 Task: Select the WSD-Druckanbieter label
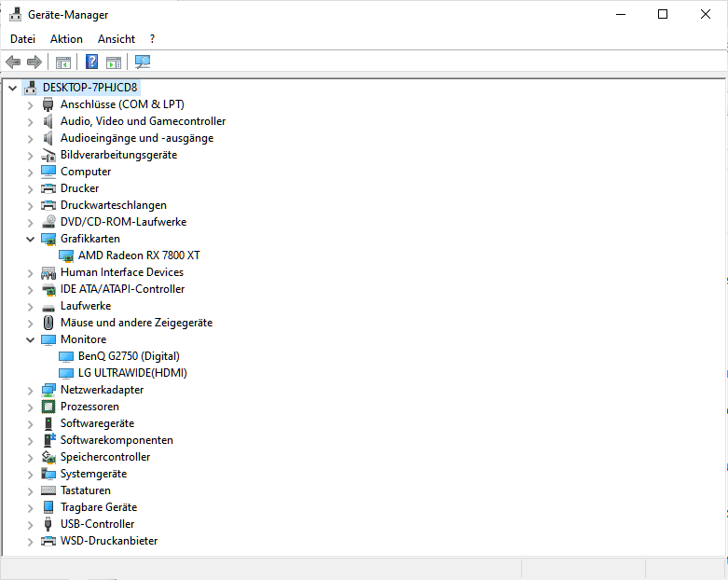pos(109,541)
